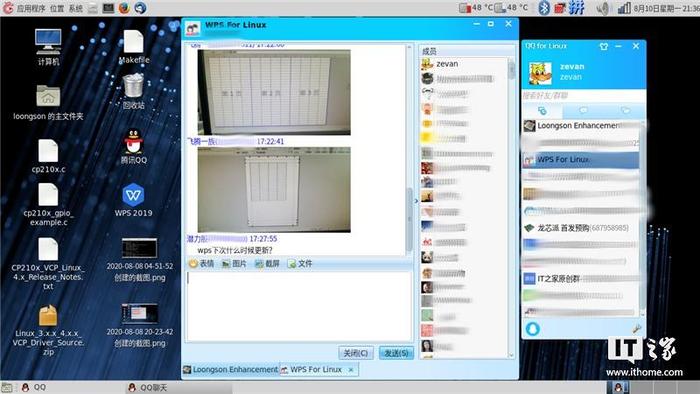Open second spreadsheet photo in chat
The height and width of the screenshot is (394, 700).
[274, 190]
